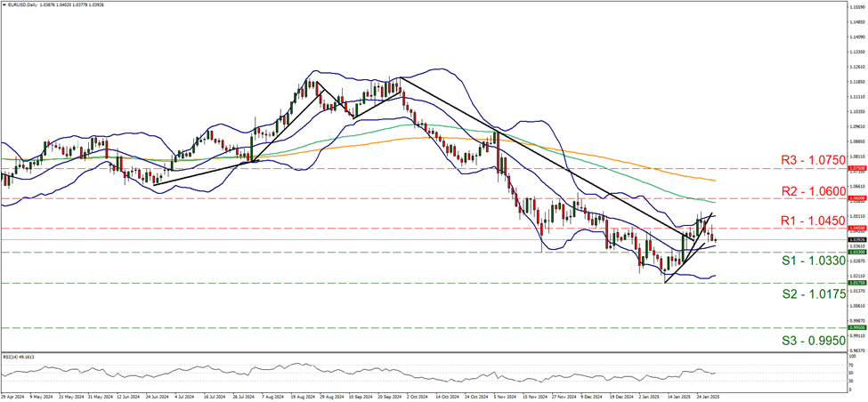Click the 12 Jun 2024 date label

click(x=128, y=397)
